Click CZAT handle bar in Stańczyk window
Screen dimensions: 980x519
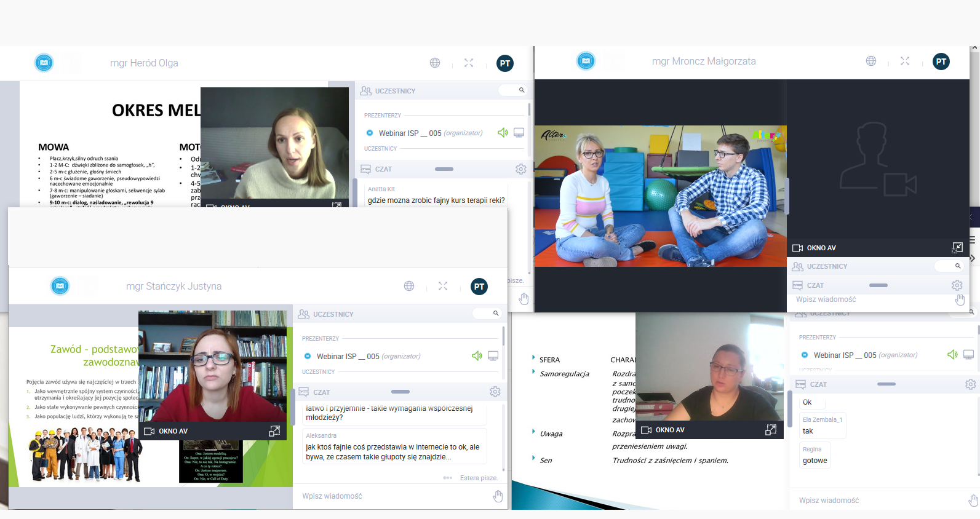[x=400, y=392]
